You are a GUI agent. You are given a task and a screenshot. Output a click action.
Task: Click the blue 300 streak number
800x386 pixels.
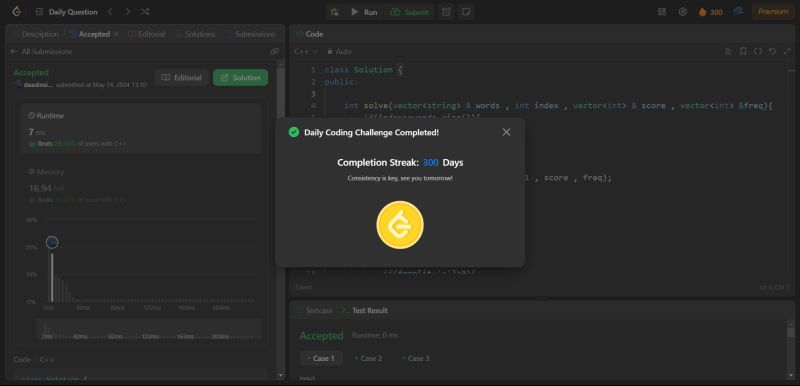431,163
